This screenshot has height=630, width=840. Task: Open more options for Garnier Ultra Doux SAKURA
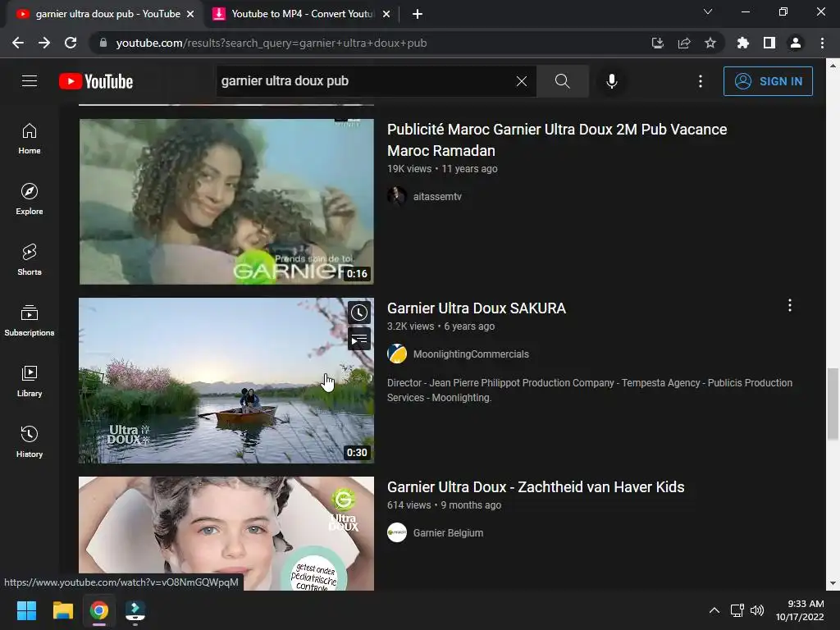point(790,305)
